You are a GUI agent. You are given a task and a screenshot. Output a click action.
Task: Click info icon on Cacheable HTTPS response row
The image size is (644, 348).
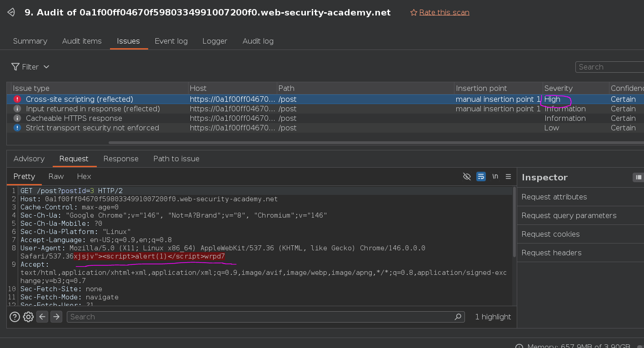point(17,118)
